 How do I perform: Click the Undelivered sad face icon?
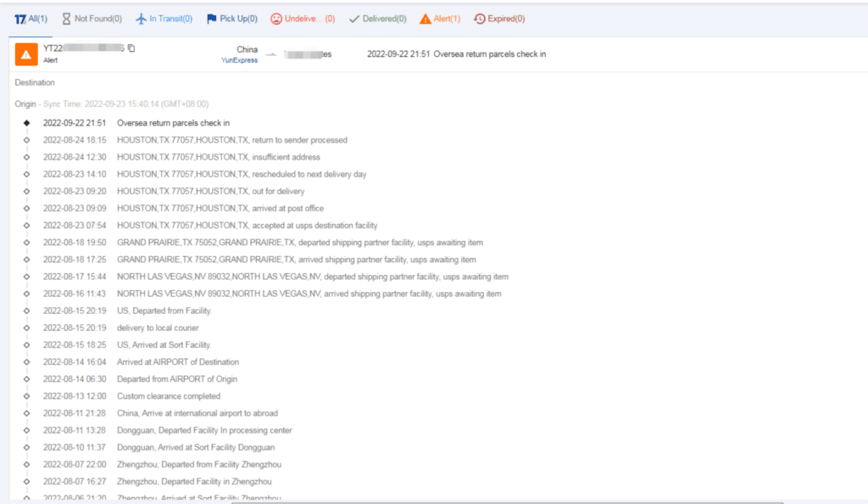(x=276, y=19)
